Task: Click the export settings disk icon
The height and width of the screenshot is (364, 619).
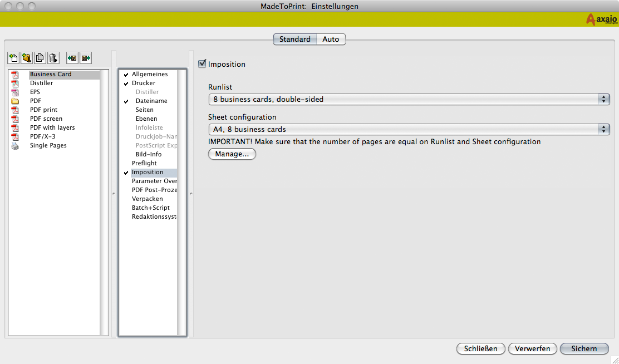Action: pos(86,58)
